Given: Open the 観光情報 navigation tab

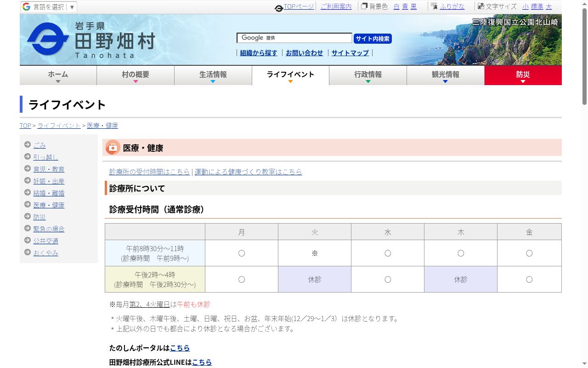Looking at the screenshot, I should tap(446, 75).
